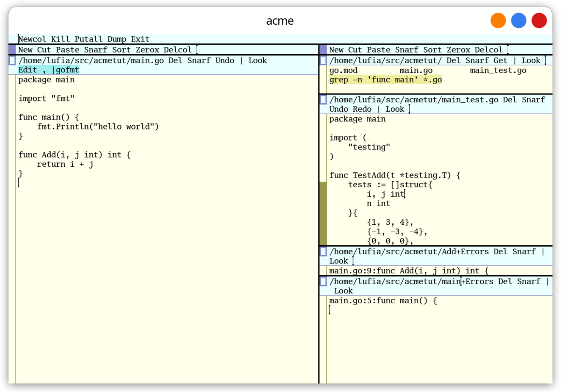Click the fmt.Println("hello world") line in main.go
The image size is (561, 392).
pyautogui.click(x=98, y=127)
